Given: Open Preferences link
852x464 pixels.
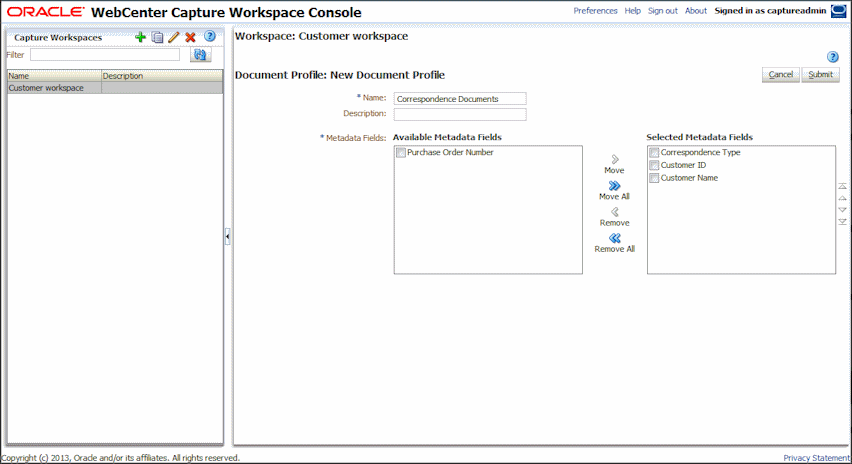Looking at the screenshot, I should [595, 11].
